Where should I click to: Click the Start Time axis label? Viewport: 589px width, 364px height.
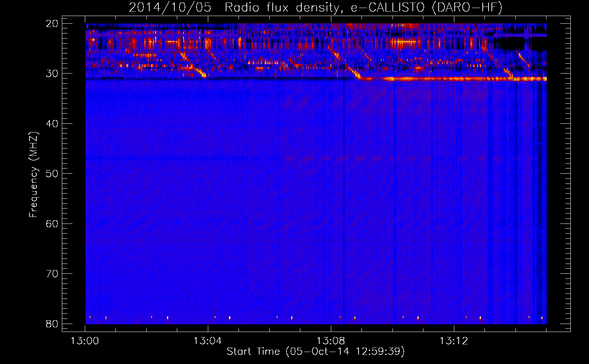point(316,351)
